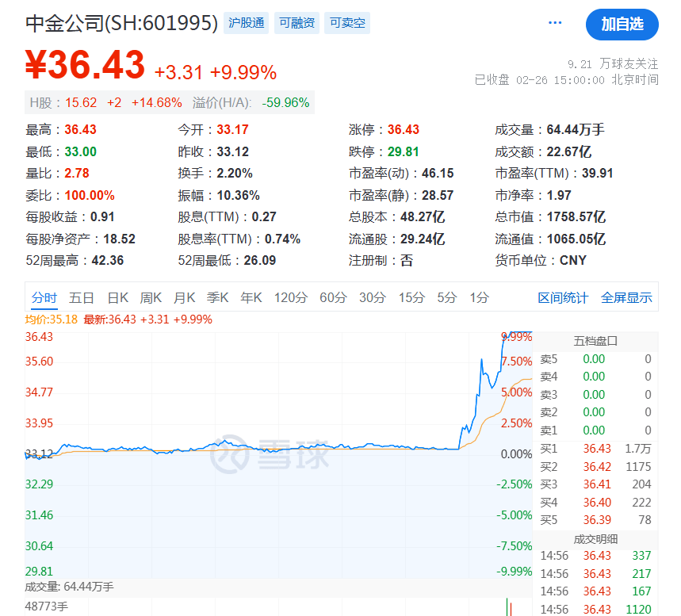Image resolution: width=681 pixels, height=616 pixels.
Task: Select the 分时 chart tab
Action: click(x=44, y=298)
